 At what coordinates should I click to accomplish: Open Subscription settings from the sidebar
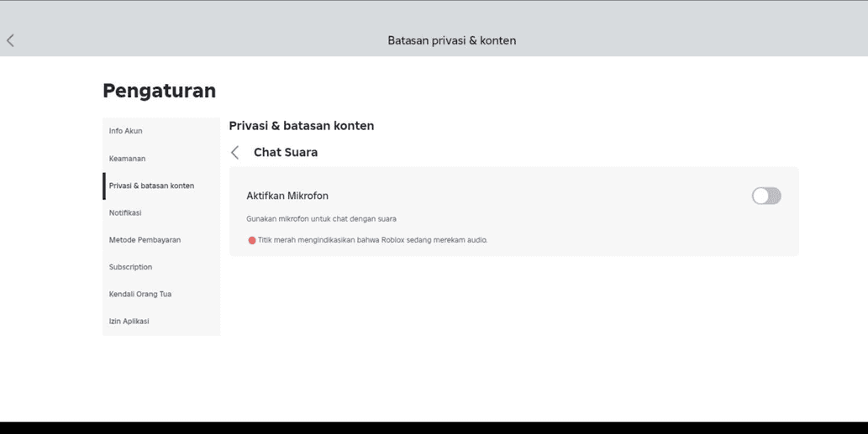(130, 267)
